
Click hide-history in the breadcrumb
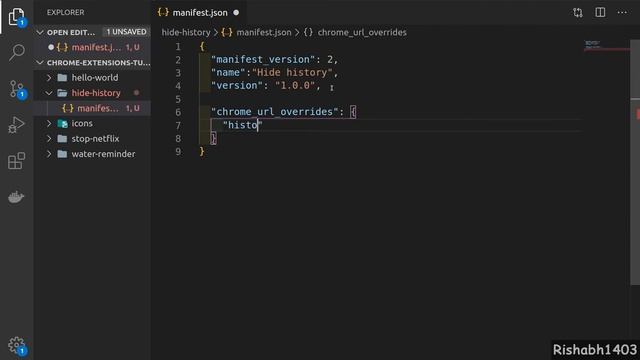186,32
